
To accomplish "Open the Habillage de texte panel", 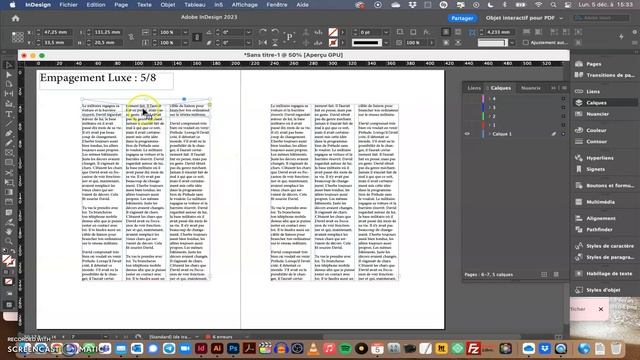I will point(605,273).
